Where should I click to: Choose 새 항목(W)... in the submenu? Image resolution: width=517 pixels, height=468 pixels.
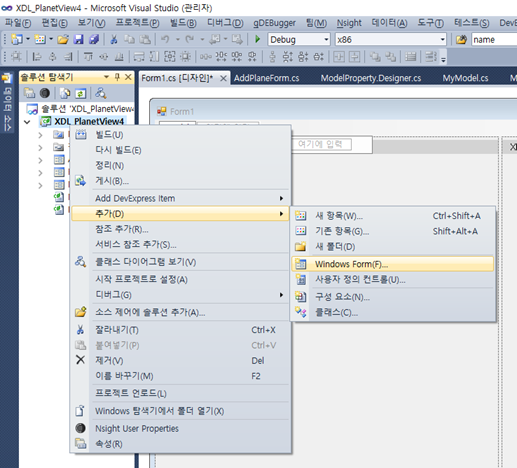393,216
